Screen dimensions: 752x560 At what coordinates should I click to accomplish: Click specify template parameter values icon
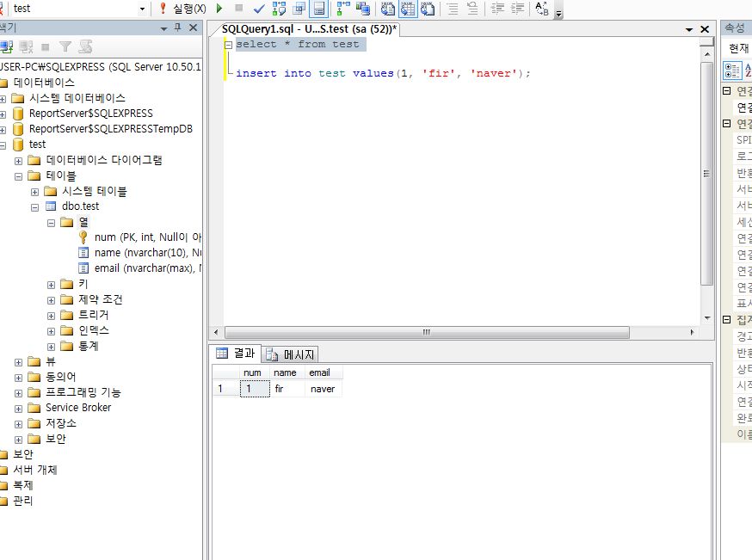[542, 9]
